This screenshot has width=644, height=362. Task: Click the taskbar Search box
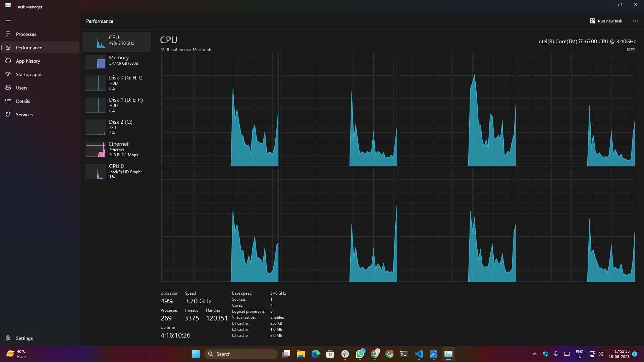coord(241,354)
